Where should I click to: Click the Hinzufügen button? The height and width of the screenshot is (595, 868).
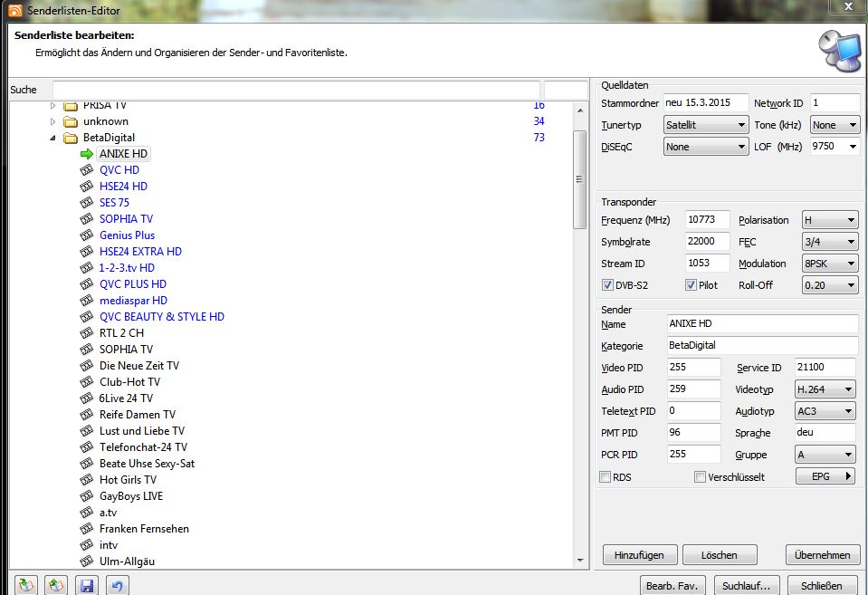pos(639,555)
